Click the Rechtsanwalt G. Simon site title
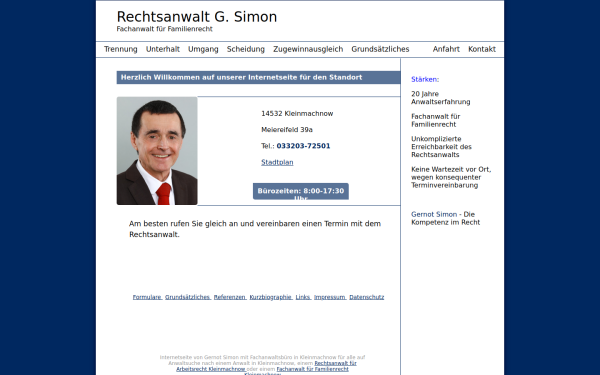Viewport: 600px width, 375px height. pos(197,17)
